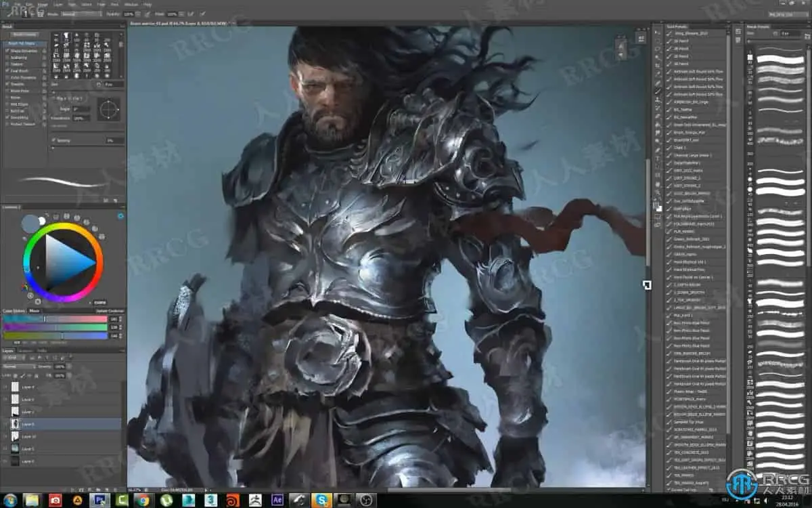Open the painting Mode dropdown in the options bar
This screenshot has width=812, height=508.
point(81,14)
